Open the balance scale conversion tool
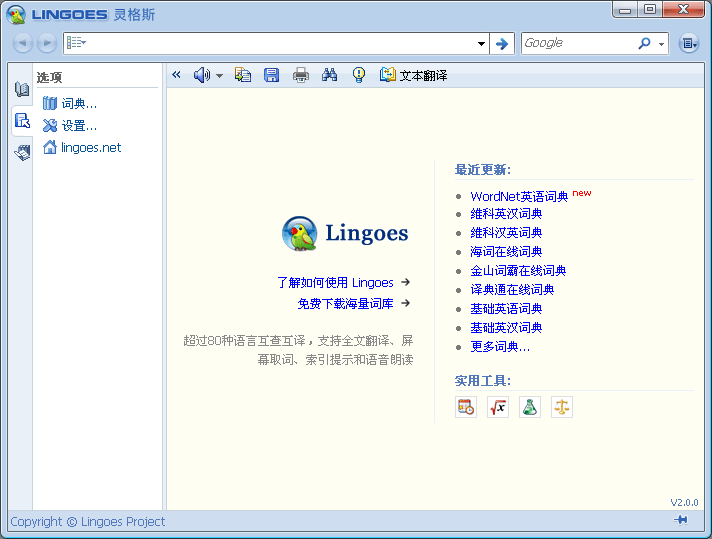 tap(562, 407)
